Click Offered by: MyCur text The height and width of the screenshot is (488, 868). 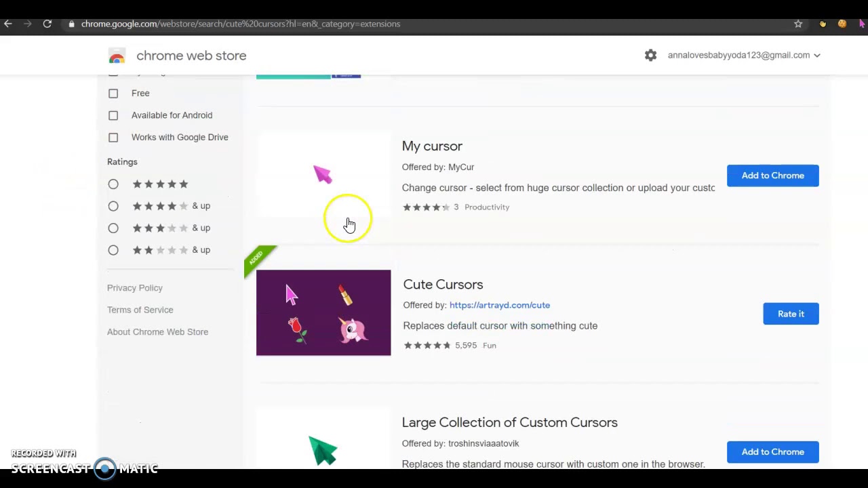coord(438,167)
